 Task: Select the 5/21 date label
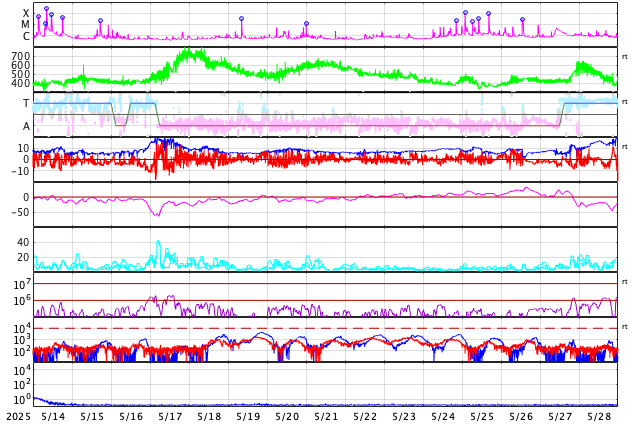click(326, 416)
